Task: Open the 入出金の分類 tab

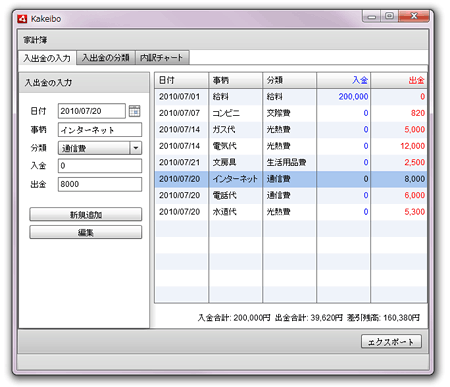Action: coord(106,58)
